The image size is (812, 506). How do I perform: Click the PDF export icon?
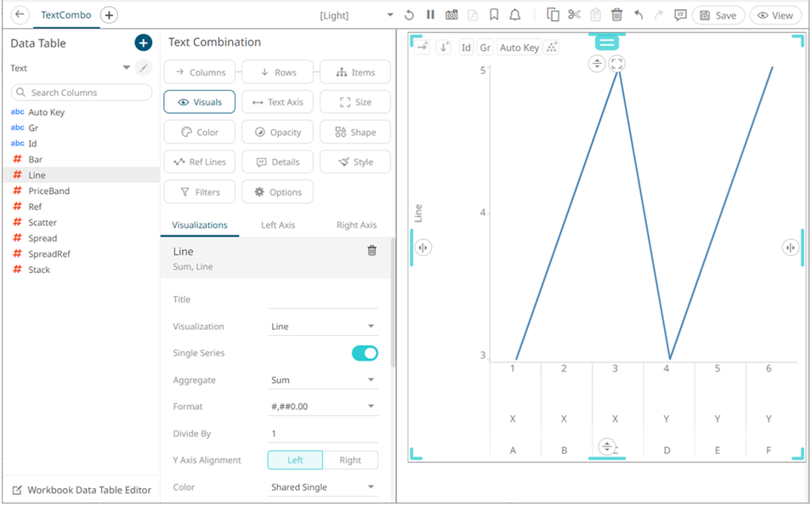click(x=473, y=15)
